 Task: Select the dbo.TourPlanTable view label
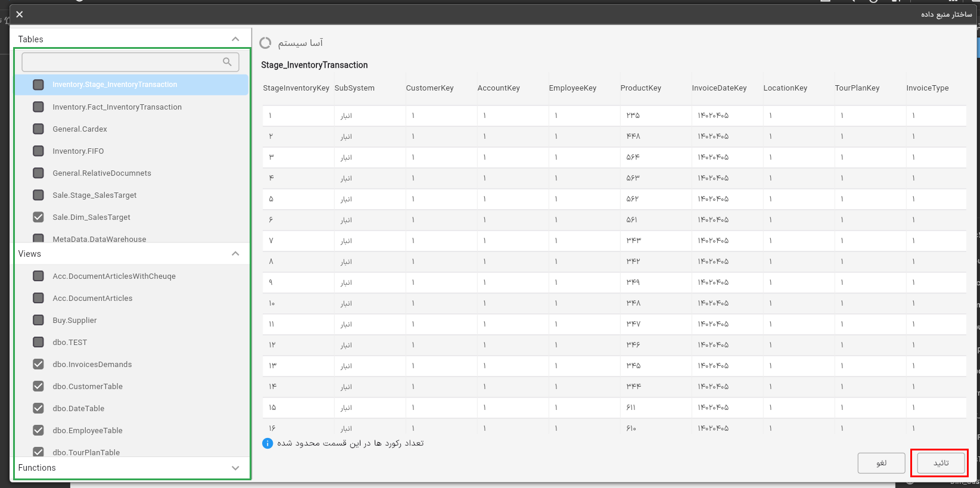tap(86, 452)
